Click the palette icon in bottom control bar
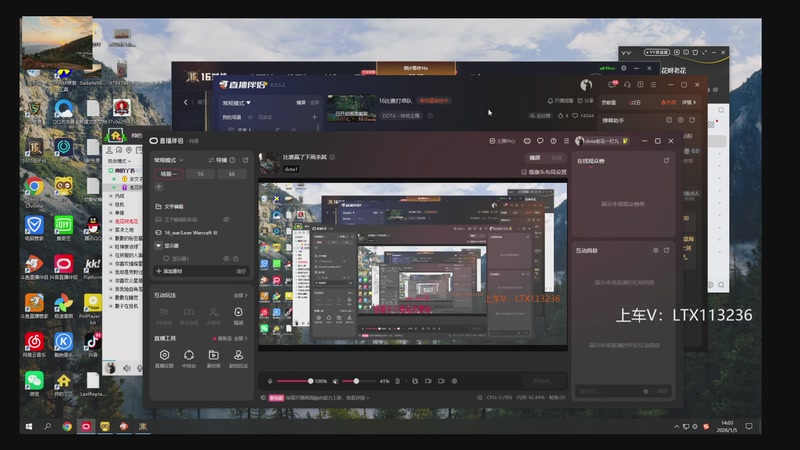Viewport: 800px width, 450px height. (x=415, y=381)
